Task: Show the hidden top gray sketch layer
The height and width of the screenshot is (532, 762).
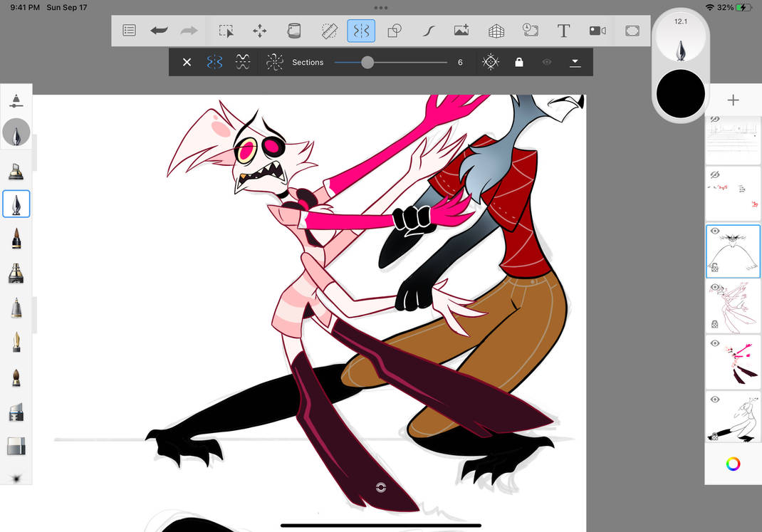Action: (x=714, y=120)
